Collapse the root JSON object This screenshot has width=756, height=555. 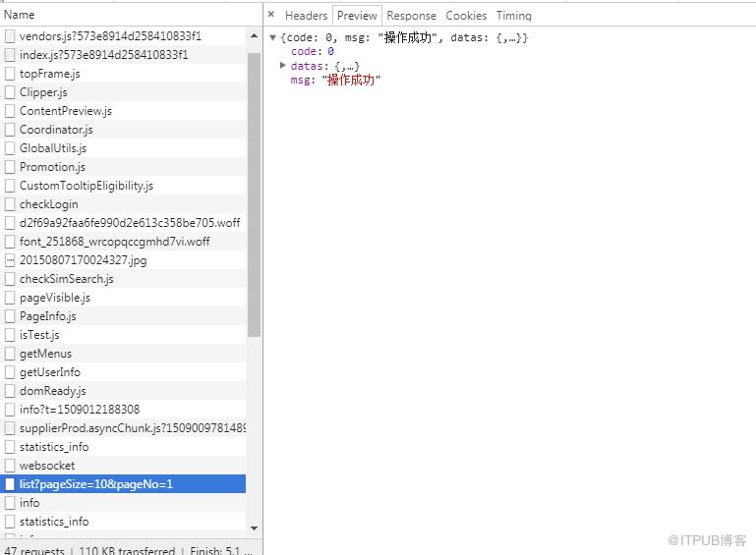tap(273, 37)
